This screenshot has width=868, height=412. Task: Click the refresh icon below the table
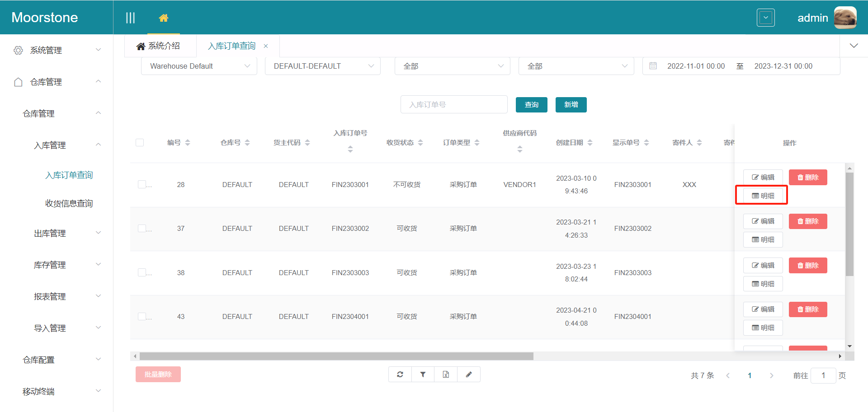pos(400,375)
